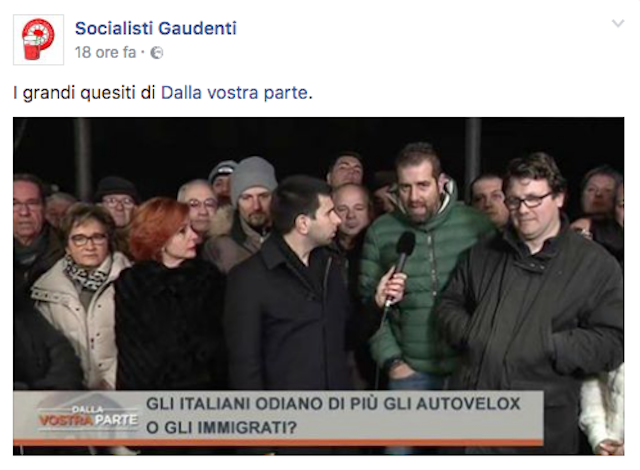640x470 pixels.
Task: Open the "18 ore fa" timestamp
Action: click(x=105, y=53)
